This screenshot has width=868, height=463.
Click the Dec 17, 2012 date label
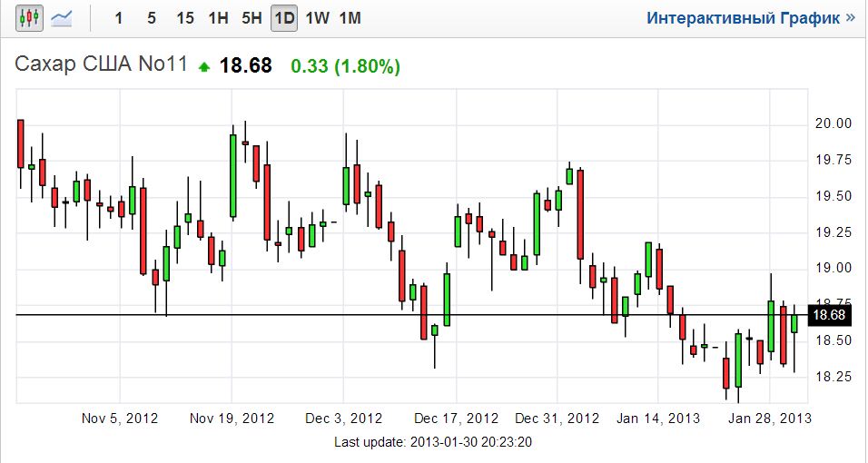click(x=456, y=419)
